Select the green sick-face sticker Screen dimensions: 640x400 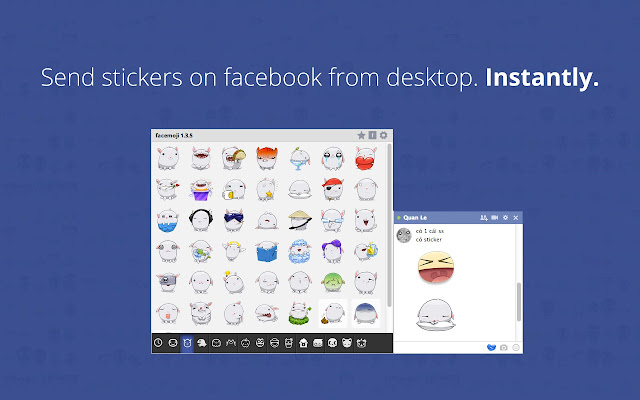[x=333, y=282]
